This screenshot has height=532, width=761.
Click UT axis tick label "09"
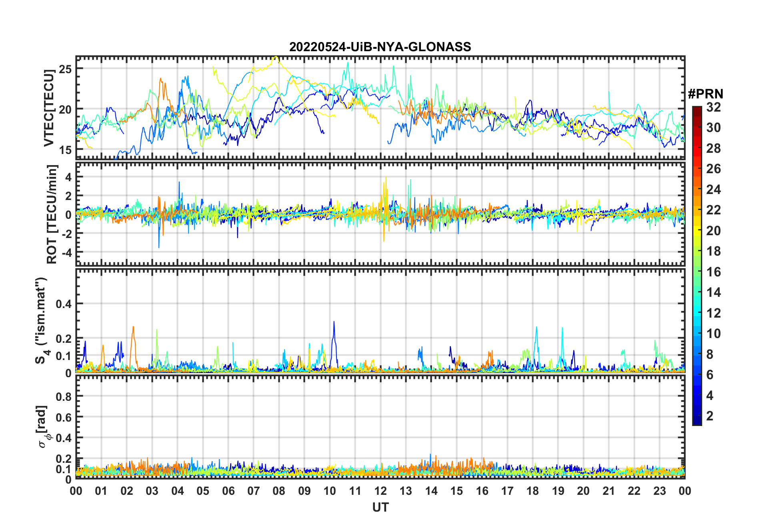point(304,491)
